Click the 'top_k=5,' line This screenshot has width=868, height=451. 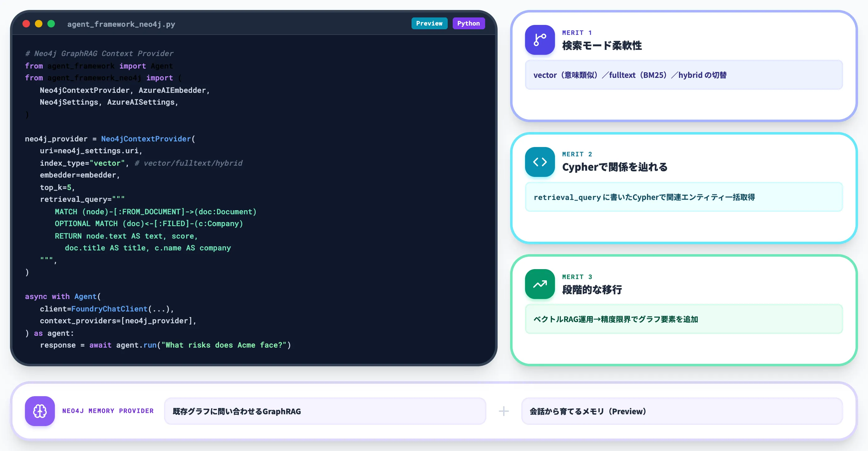(57, 188)
